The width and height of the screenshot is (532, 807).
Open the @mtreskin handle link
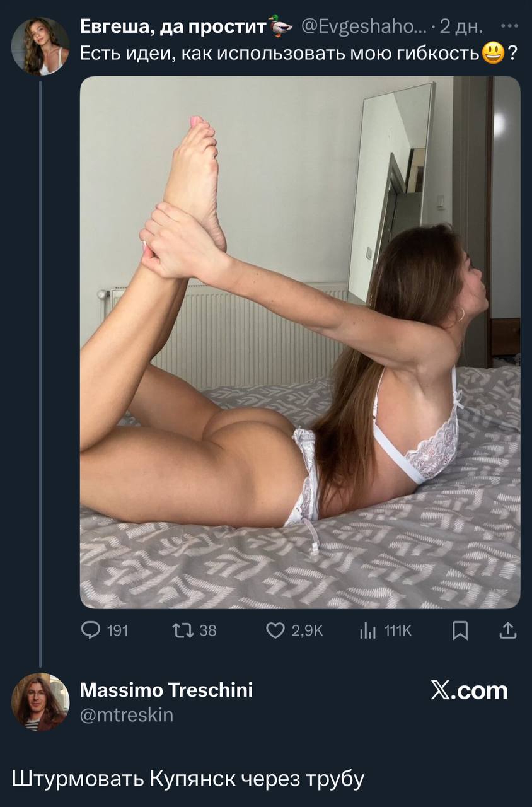coord(127,714)
